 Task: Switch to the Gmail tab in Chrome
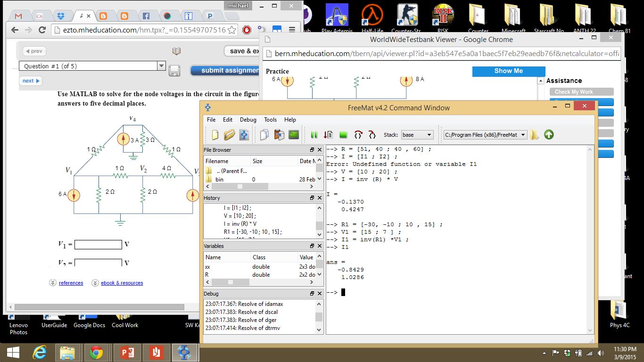click(19, 16)
